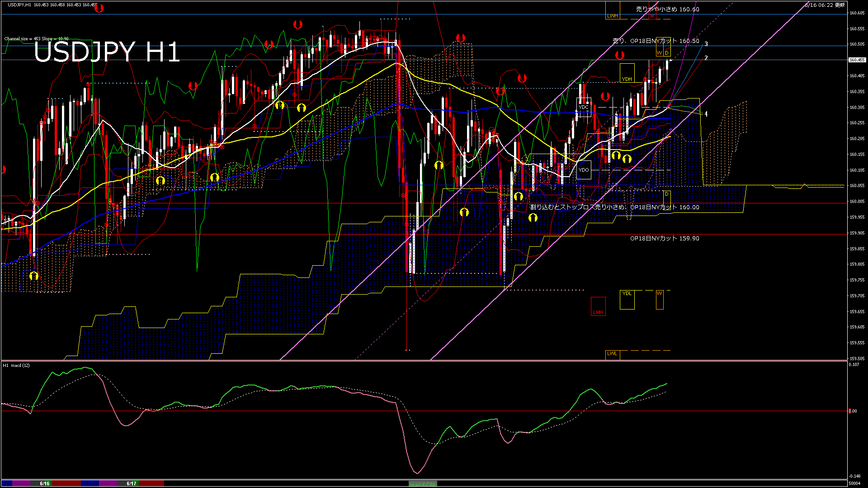Click the 6/16 date marker in session bar
This screenshot has width=868, height=488.
pyautogui.click(x=44, y=483)
